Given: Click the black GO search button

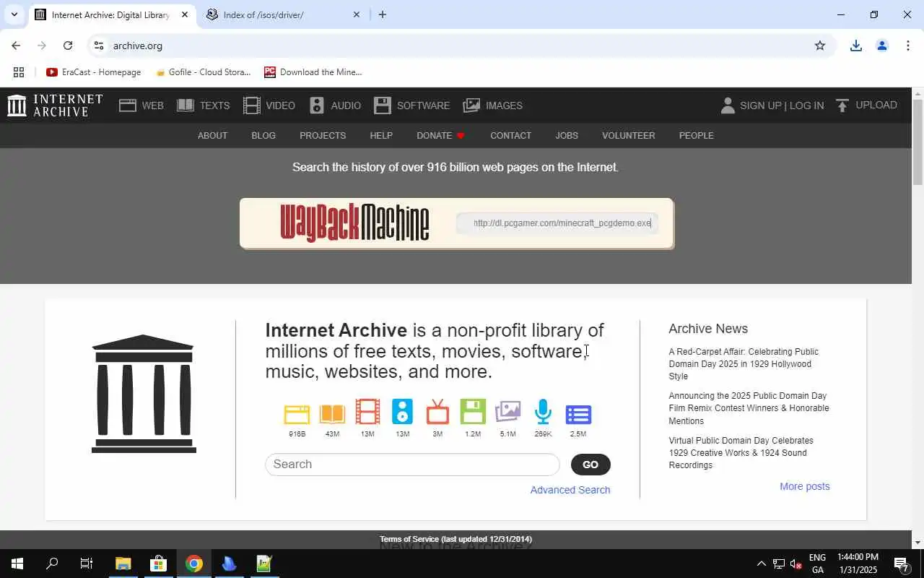Looking at the screenshot, I should pyautogui.click(x=590, y=465).
